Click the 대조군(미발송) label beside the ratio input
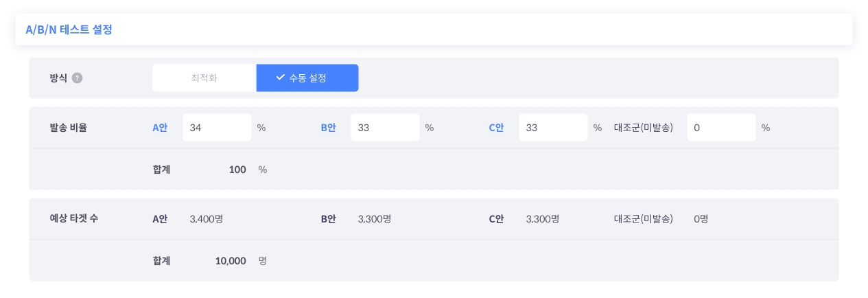868x298 pixels. 643,128
